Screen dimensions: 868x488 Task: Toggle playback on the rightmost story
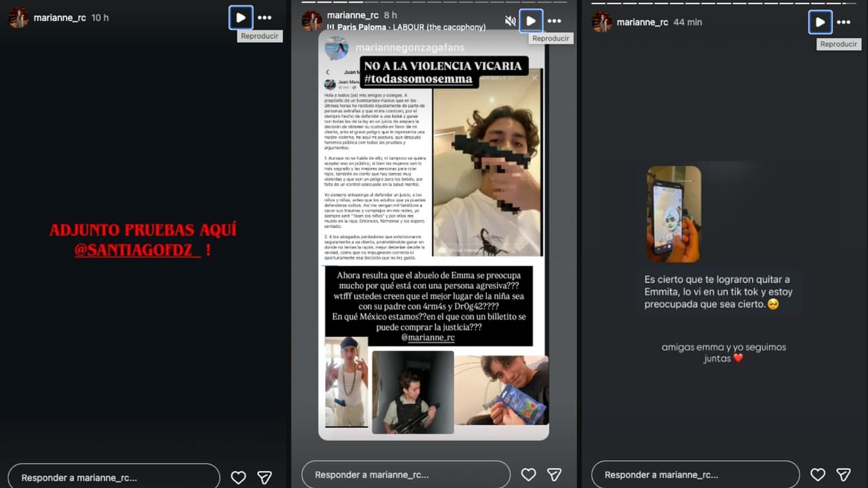(820, 22)
